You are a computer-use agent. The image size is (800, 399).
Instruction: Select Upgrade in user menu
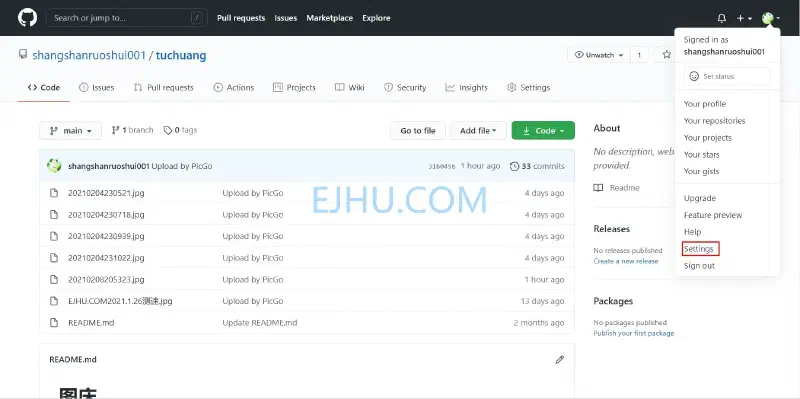[699, 198]
